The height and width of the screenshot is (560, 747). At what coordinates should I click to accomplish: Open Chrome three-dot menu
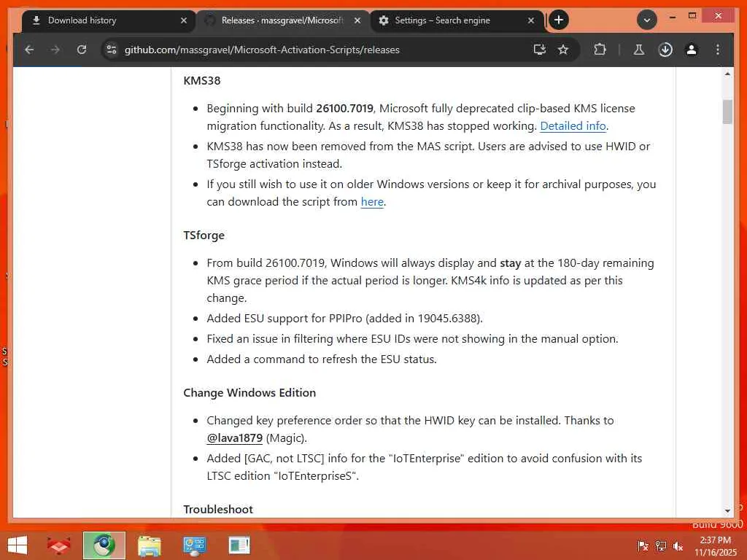click(x=718, y=50)
